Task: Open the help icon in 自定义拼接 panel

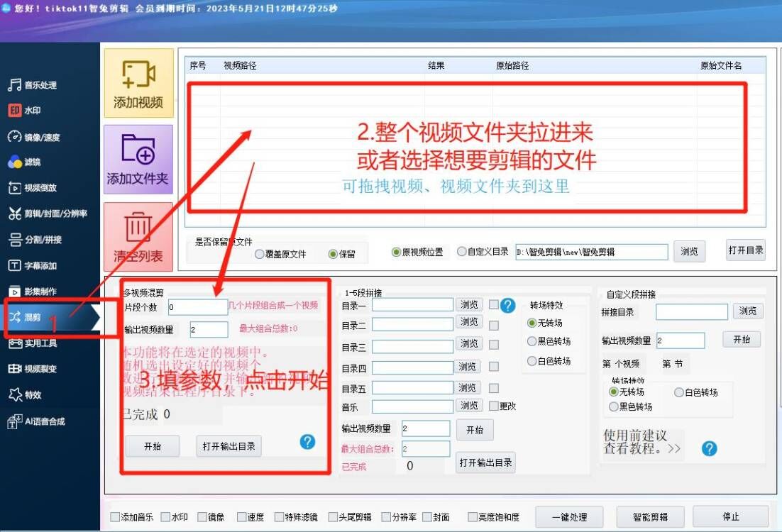Action: point(709,449)
